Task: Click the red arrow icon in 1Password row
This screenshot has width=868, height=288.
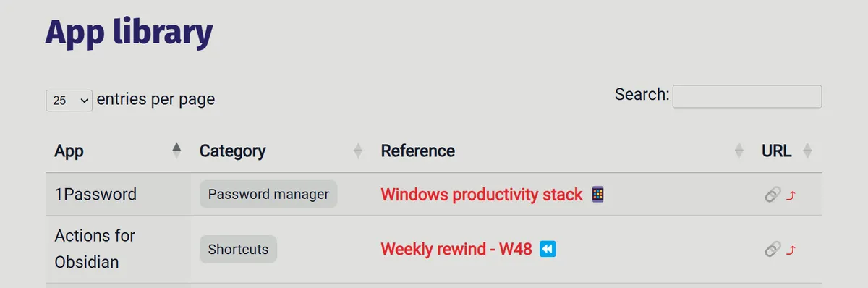Action: click(x=791, y=195)
